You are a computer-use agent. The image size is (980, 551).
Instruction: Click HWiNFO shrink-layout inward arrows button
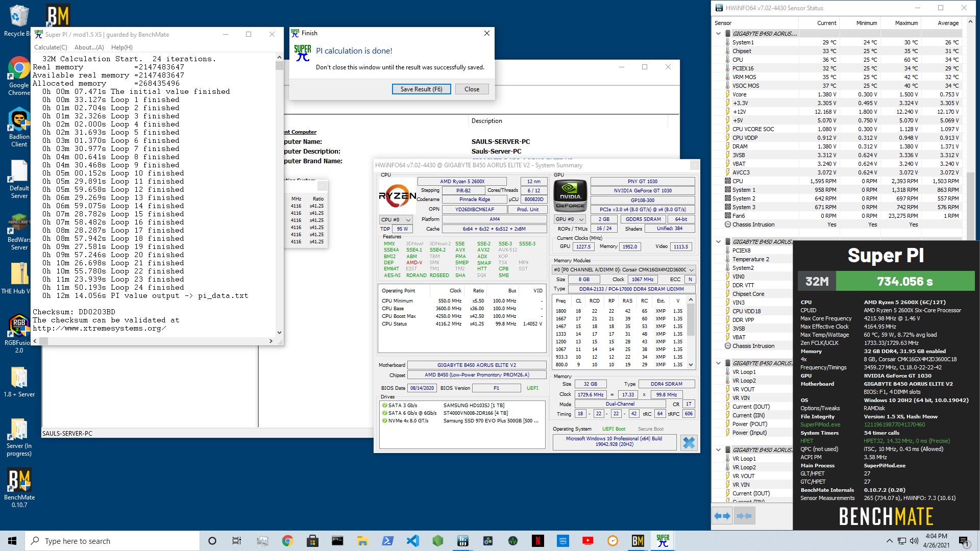point(744,516)
